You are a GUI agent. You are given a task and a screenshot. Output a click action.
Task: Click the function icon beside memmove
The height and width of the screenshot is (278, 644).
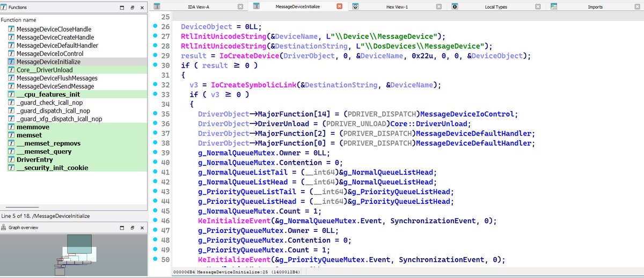(11, 127)
